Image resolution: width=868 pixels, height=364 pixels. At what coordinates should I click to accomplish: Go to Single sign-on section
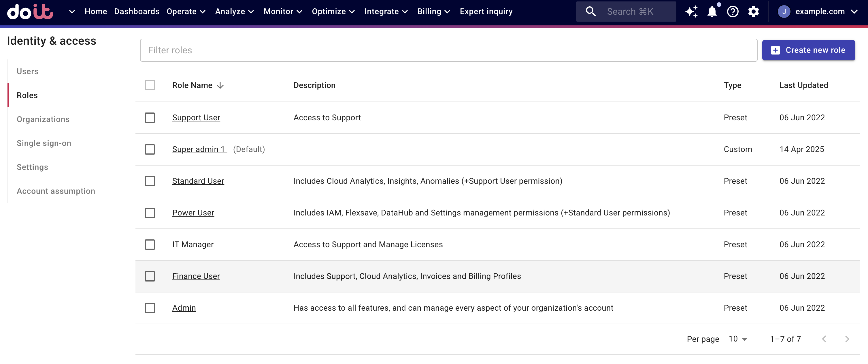pyautogui.click(x=44, y=143)
